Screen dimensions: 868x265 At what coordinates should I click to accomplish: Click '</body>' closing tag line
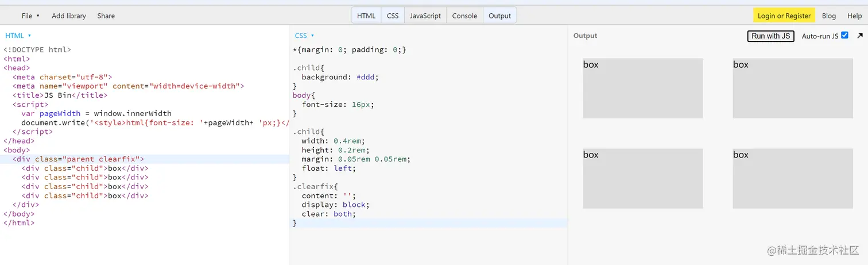19,214
